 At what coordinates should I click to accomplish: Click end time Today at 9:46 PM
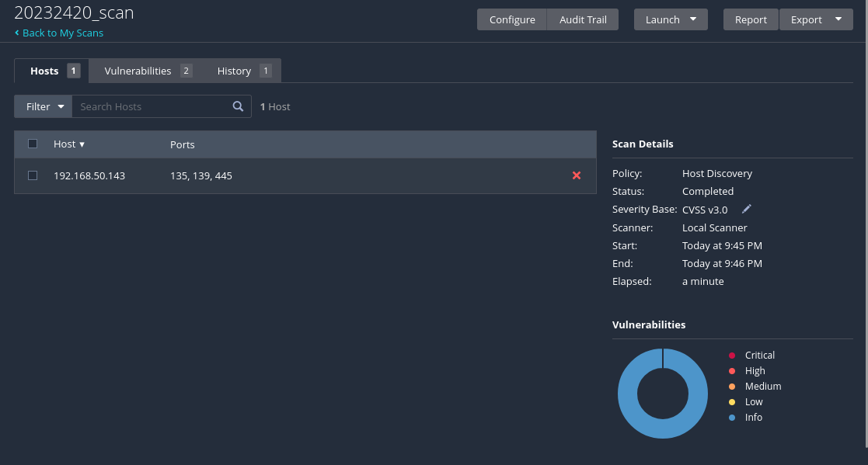click(x=722, y=263)
